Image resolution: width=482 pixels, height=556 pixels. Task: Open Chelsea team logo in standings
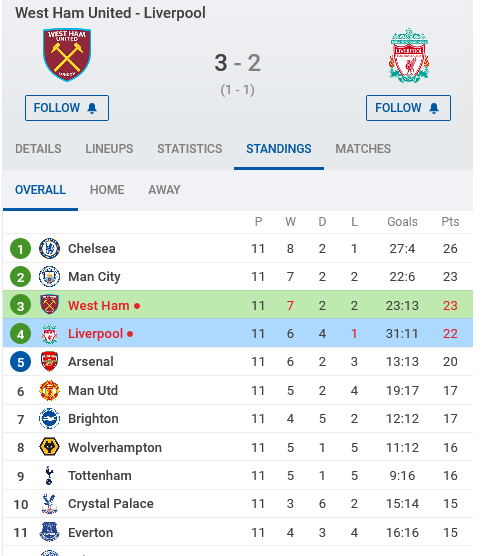click(49, 248)
